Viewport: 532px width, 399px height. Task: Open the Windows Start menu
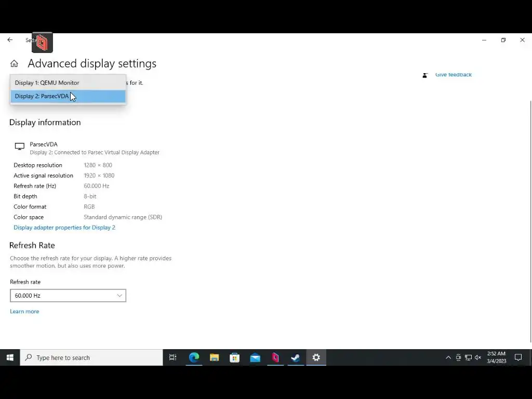pos(10,357)
